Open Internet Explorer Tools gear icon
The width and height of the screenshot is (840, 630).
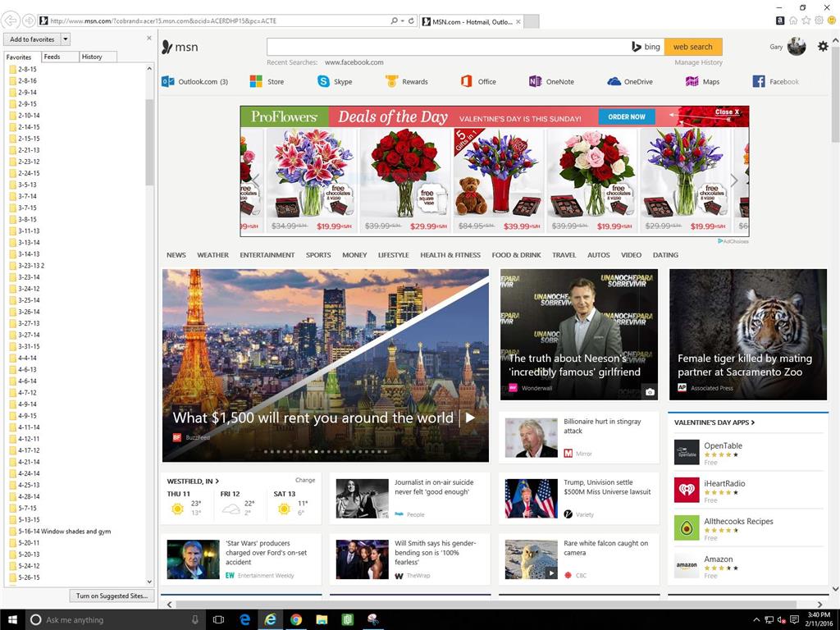click(819, 21)
